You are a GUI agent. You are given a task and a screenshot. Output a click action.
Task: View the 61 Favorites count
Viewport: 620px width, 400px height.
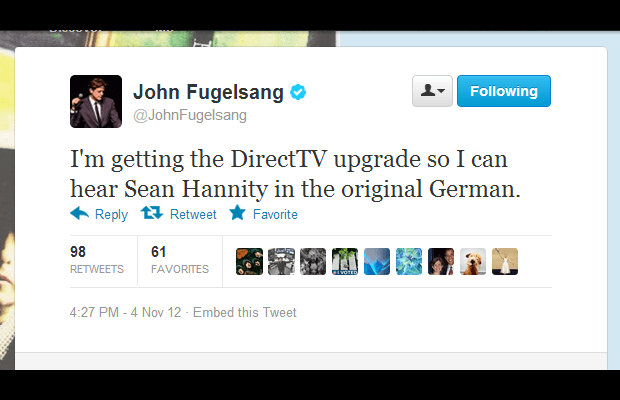click(x=180, y=260)
